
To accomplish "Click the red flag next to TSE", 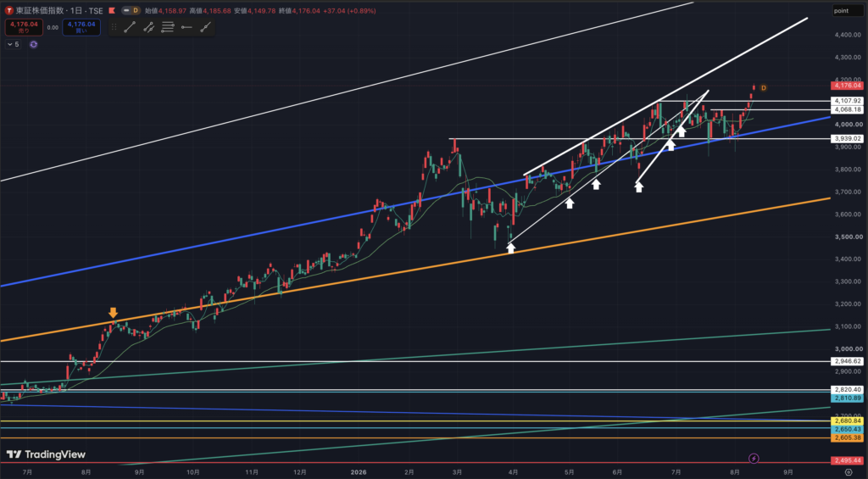I will point(111,10).
